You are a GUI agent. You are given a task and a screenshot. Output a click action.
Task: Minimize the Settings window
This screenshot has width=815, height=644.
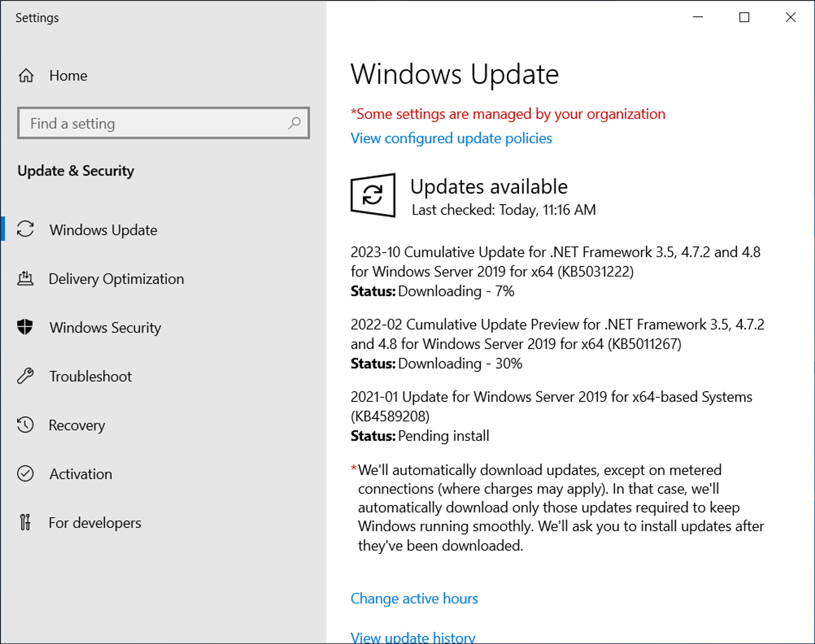tap(698, 17)
